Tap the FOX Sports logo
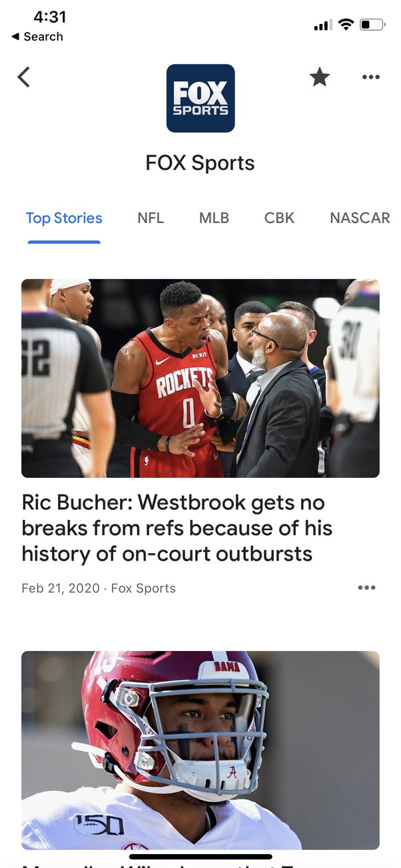Viewport: 401px width, 868px height. [x=200, y=98]
